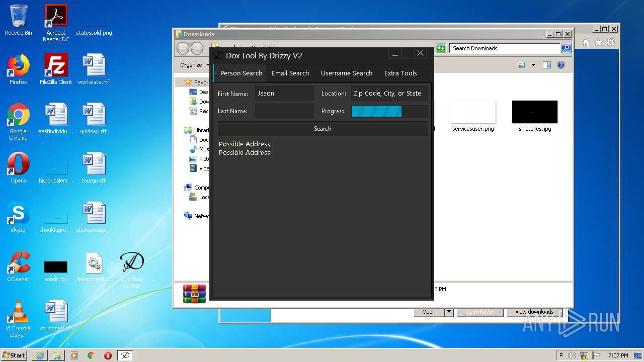Select the Dox Tool V2.exe desktop icon
The height and width of the screenshot is (362, 644).
[x=132, y=270]
